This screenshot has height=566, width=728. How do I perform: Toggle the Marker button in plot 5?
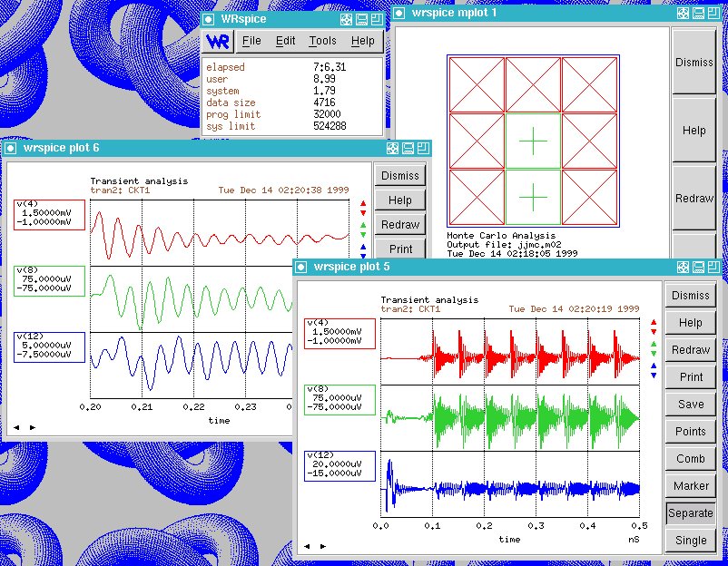pos(691,486)
